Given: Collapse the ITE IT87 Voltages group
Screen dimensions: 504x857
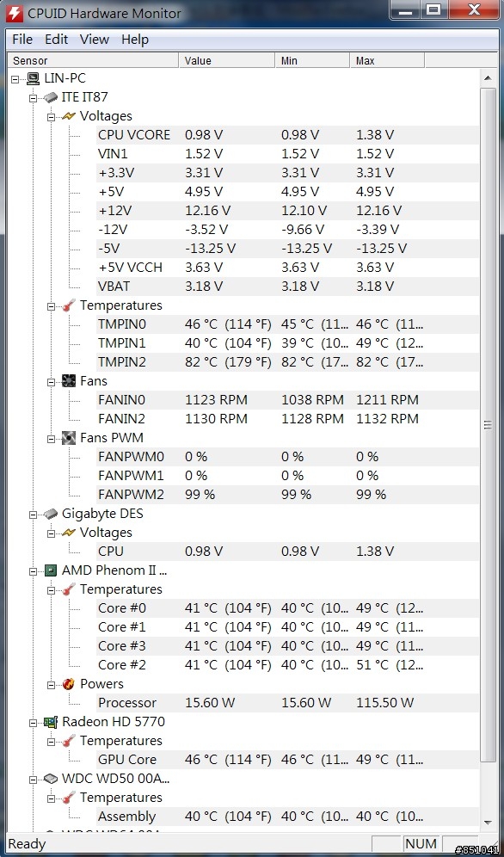Looking at the screenshot, I should 52,116.
